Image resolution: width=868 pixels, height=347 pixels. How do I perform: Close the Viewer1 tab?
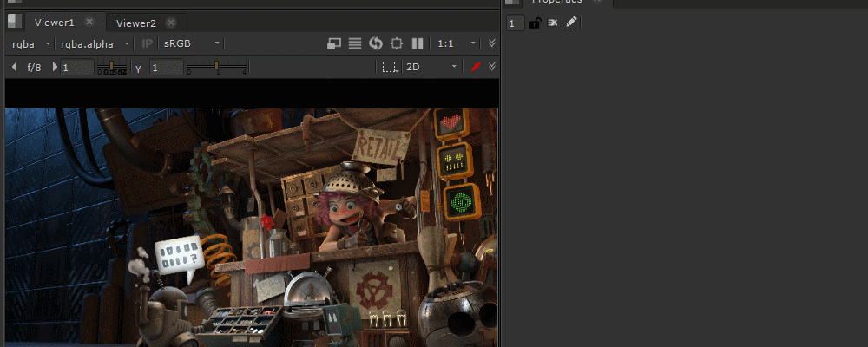[x=89, y=23]
